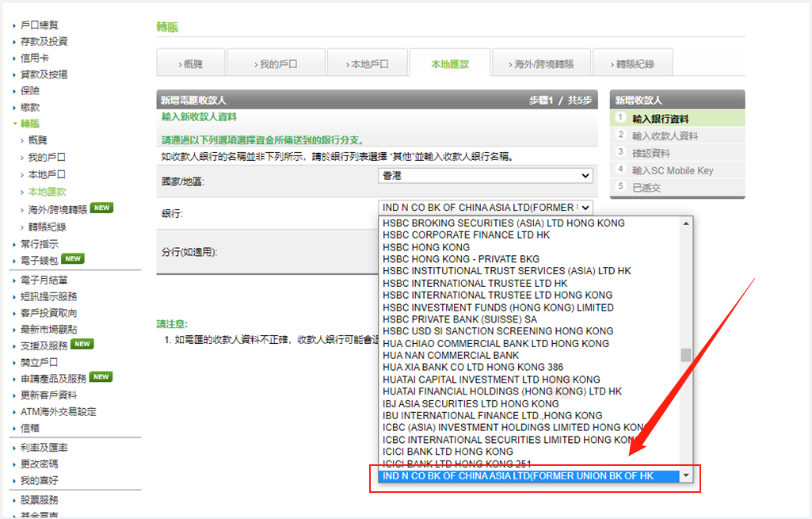Viewport: 812px width, 519px height.
Task: Open 客戶投資取向 in the sidebar
Action: [48, 313]
